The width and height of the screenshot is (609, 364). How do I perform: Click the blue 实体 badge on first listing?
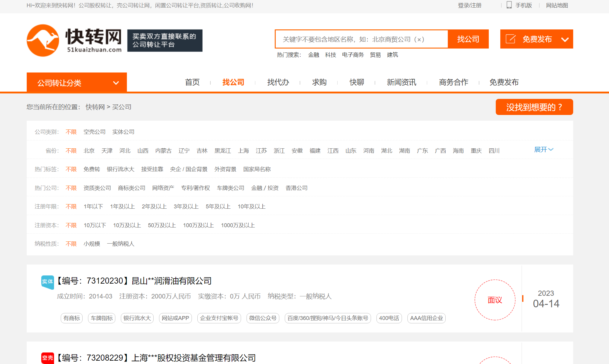pyautogui.click(x=47, y=281)
